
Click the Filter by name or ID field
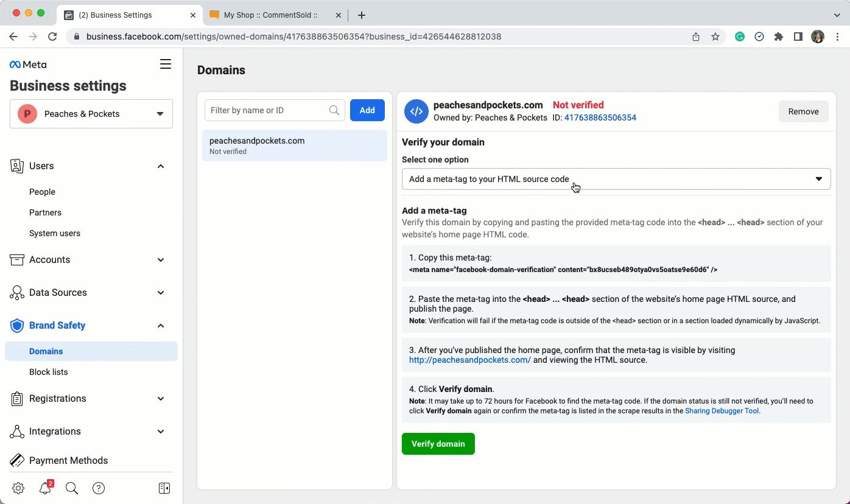(x=268, y=110)
